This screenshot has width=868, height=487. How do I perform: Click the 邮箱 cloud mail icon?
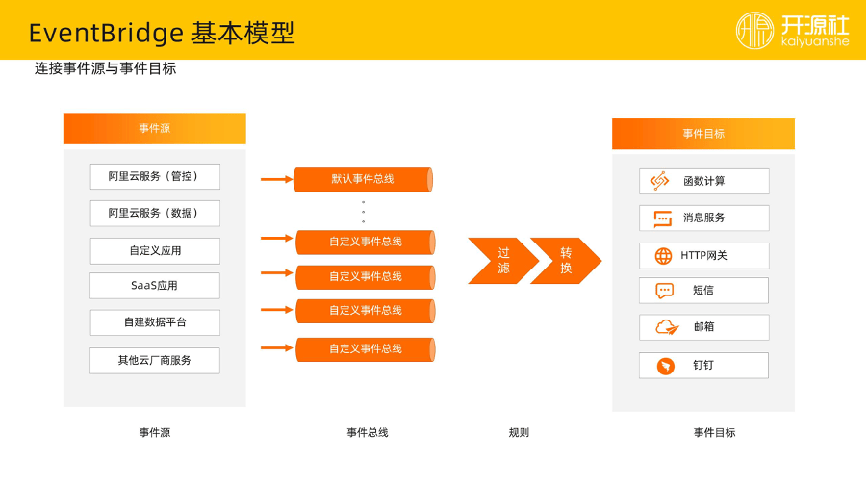point(667,327)
